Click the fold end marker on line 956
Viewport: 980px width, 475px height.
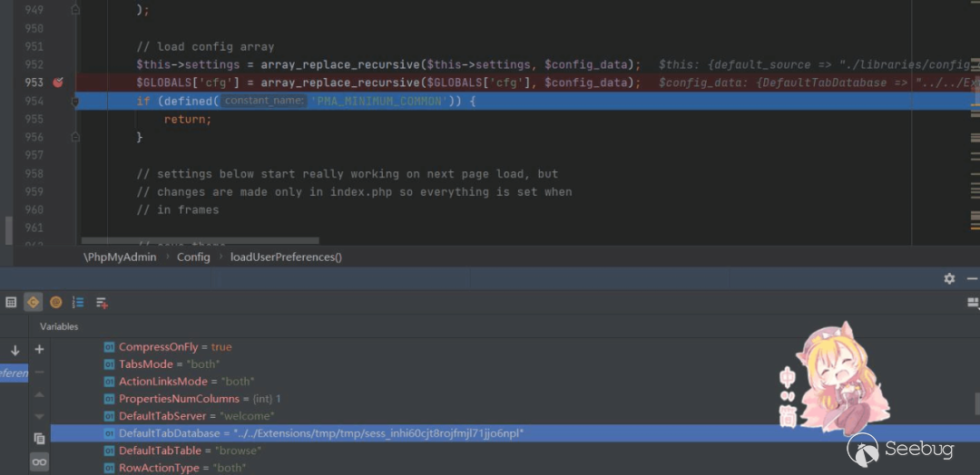click(x=75, y=137)
